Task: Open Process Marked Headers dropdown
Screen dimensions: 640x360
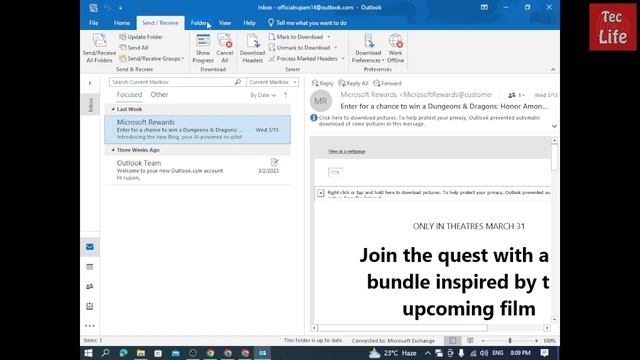Action: coord(307,58)
